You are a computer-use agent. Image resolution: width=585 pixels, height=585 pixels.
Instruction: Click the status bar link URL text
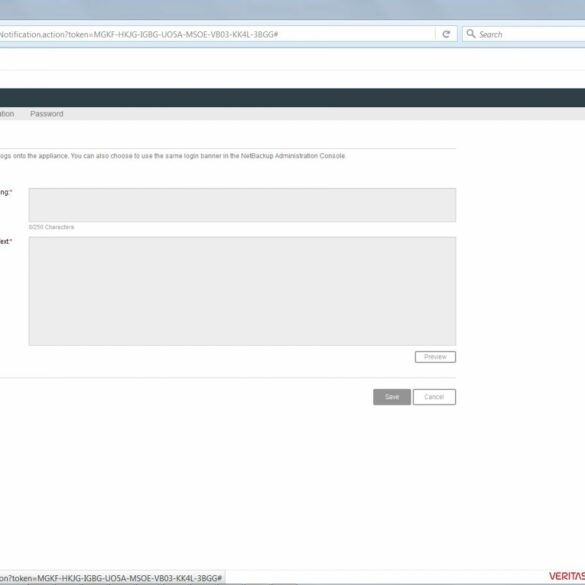pos(111,578)
